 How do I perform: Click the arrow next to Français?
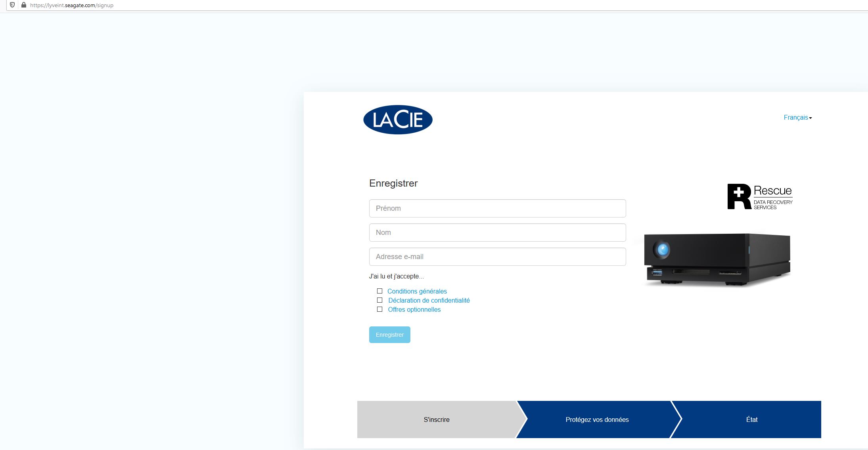pos(811,118)
